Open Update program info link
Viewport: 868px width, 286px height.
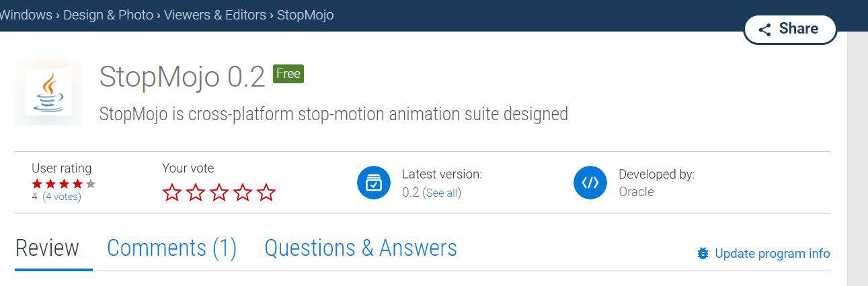tap(773, 254)
